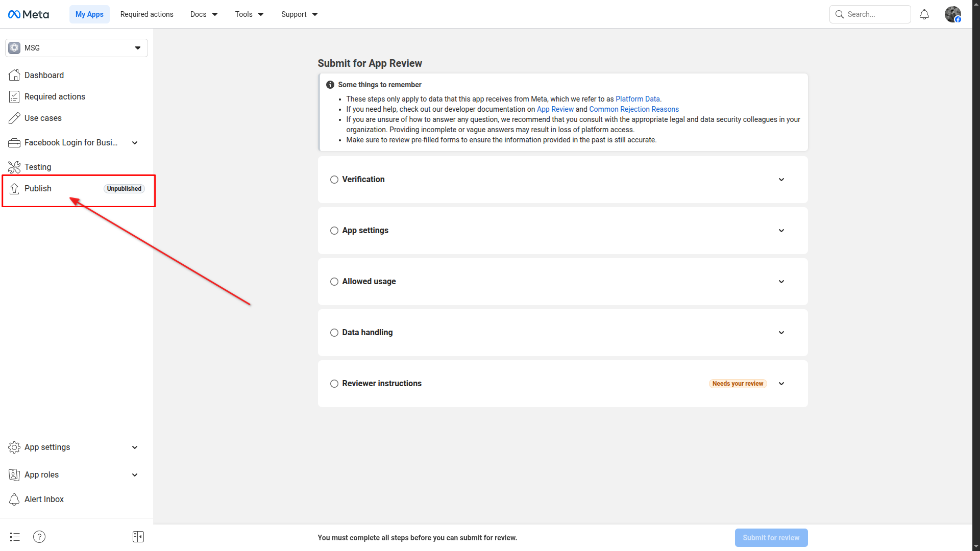
Task: Click the Dashboard home icon
Action: [x=14, y=76]
